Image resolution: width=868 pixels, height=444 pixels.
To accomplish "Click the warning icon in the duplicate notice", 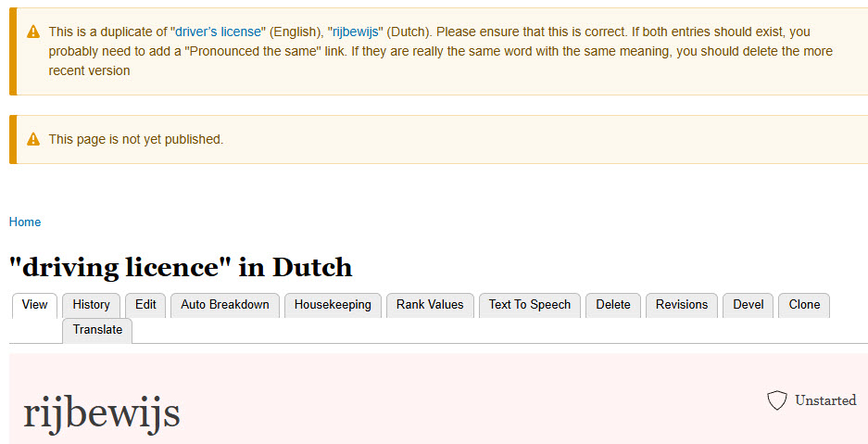I will (x=33, y=32).
